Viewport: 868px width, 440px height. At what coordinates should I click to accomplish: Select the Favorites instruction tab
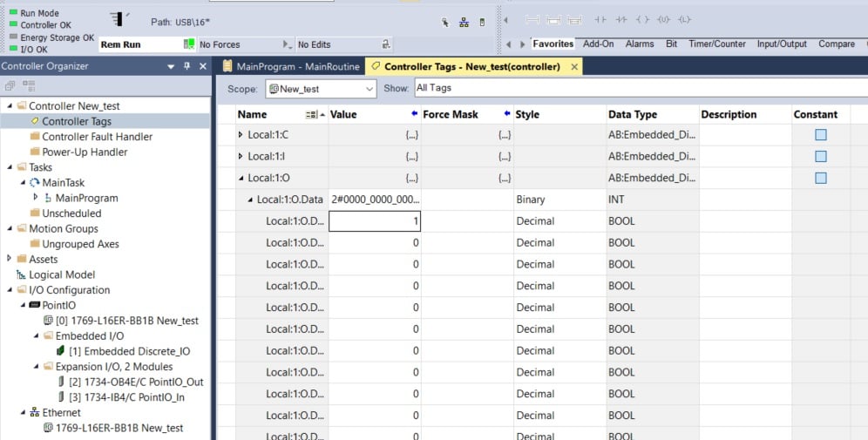(553, 44)
